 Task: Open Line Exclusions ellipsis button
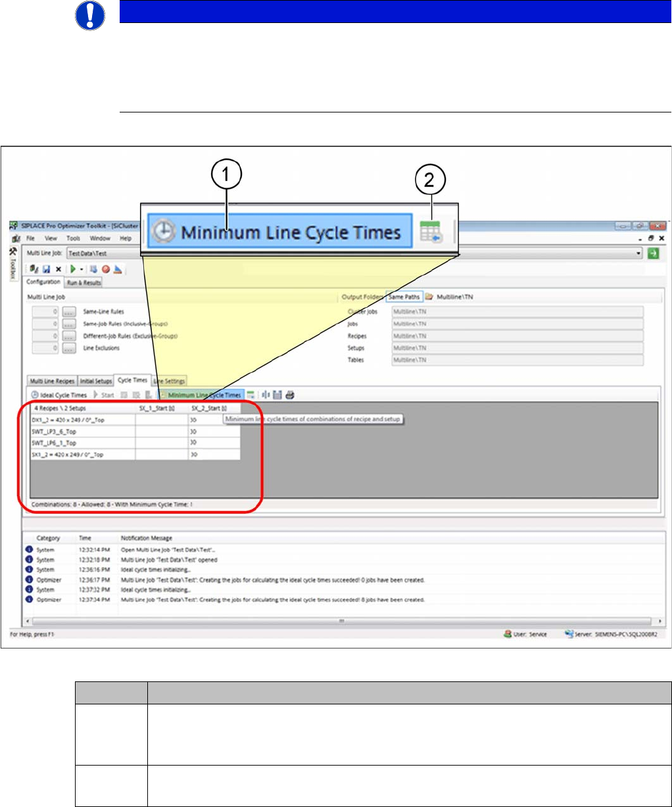click(69, 348)
